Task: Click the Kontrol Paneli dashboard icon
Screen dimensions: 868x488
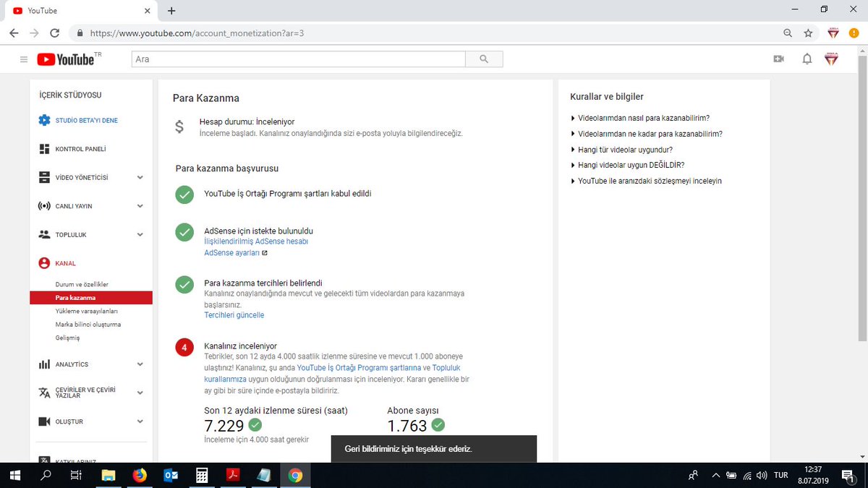Action: (x=44, y=149)
